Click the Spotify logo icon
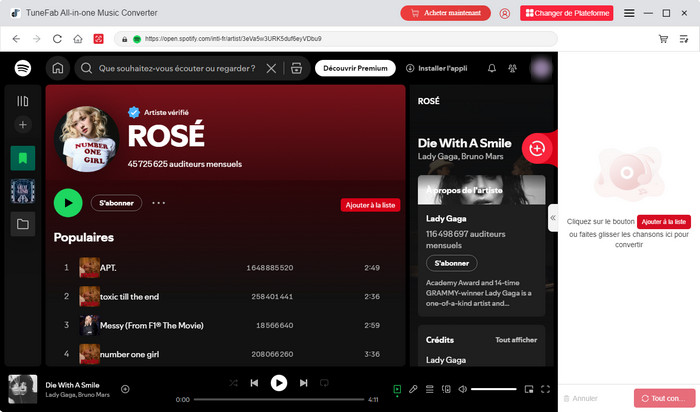700x412 pixels. (23, 69)
